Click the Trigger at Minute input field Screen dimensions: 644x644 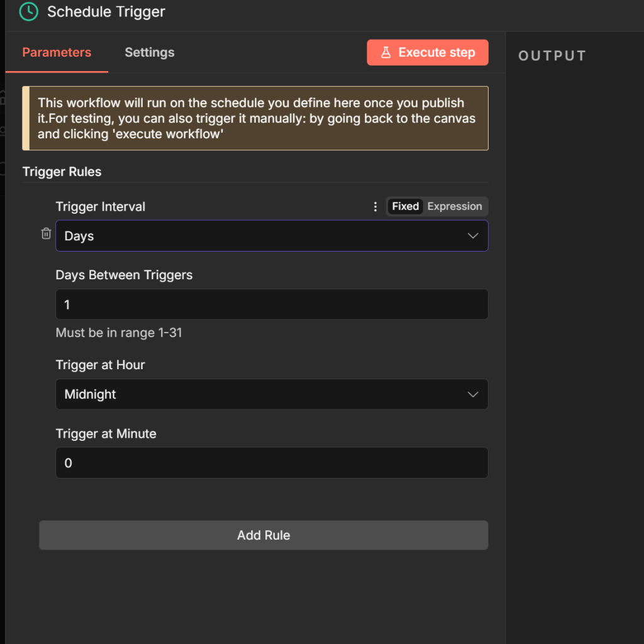click(272, 463)
